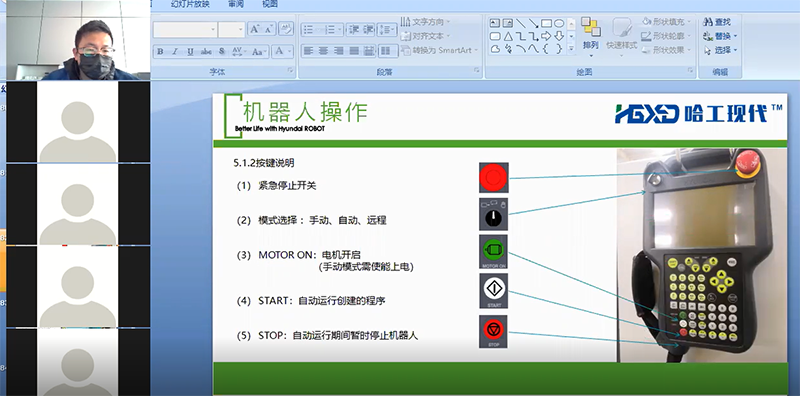The width and height of the screenshot is (800, 396).
Task: Apply text shadow with the S icon
Action: [x=221, y=52]
